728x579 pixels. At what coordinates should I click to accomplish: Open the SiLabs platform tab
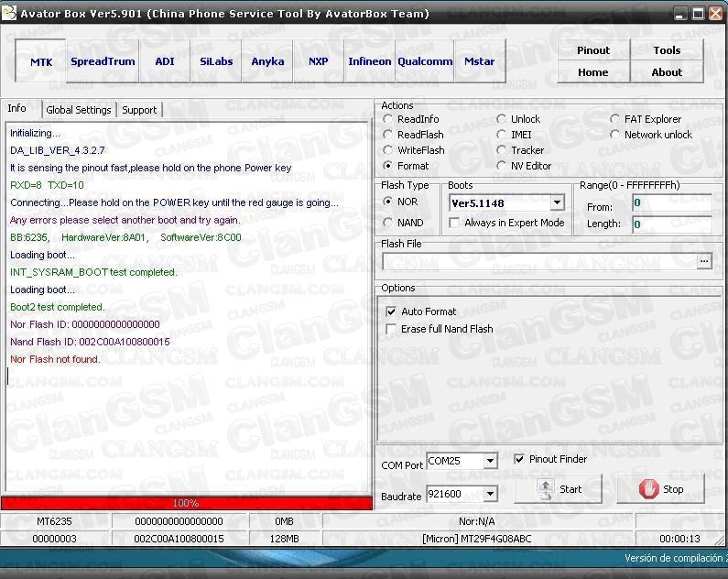tap(216, 61)
